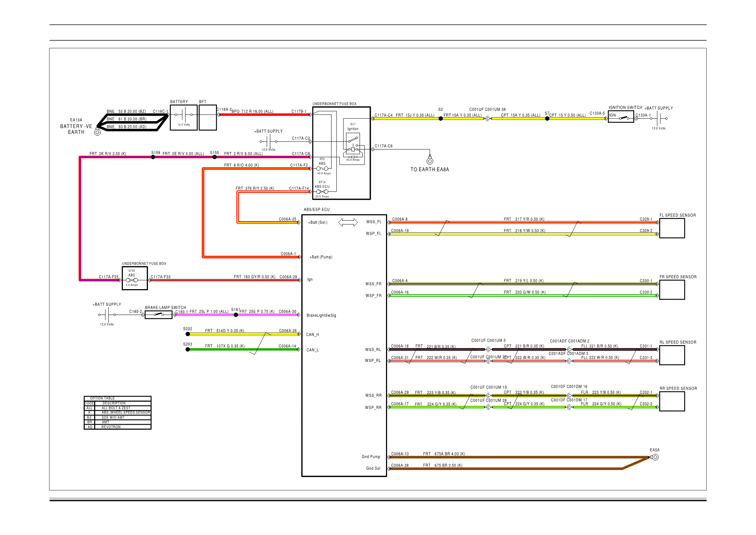Click the battery symbol in the BATTERY box
This screenshot has width=756, height=535.
click(184, 115)
